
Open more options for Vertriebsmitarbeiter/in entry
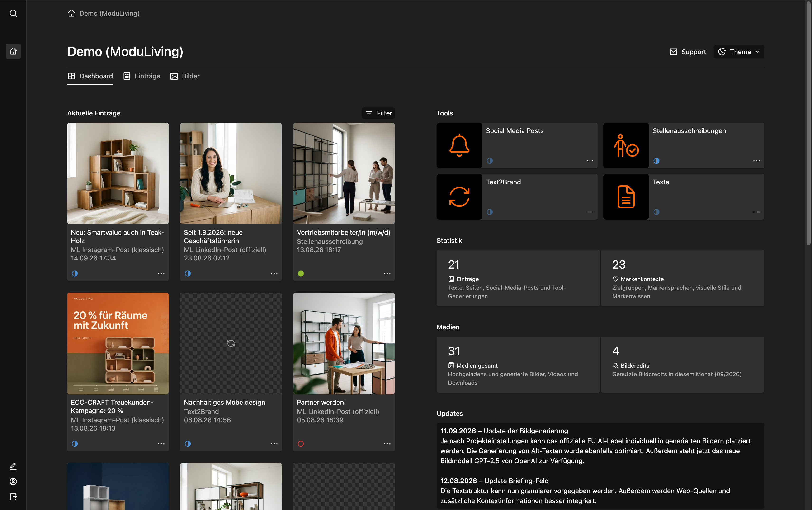tap(387, 274)
